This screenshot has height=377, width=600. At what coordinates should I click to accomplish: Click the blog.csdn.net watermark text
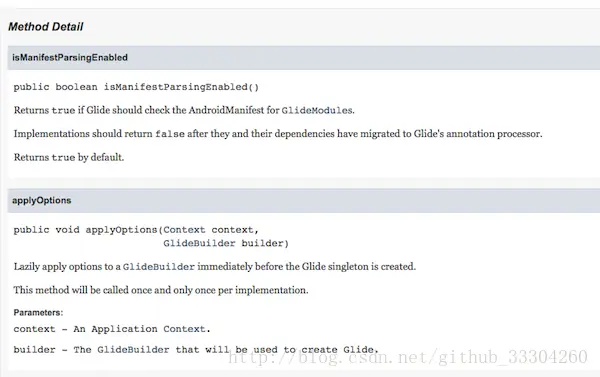coord(408,357)
